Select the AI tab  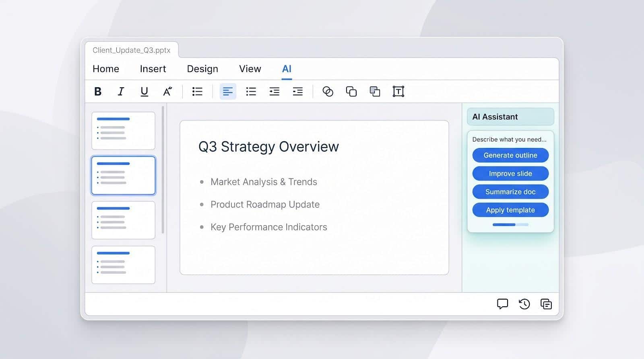point(287,69)
